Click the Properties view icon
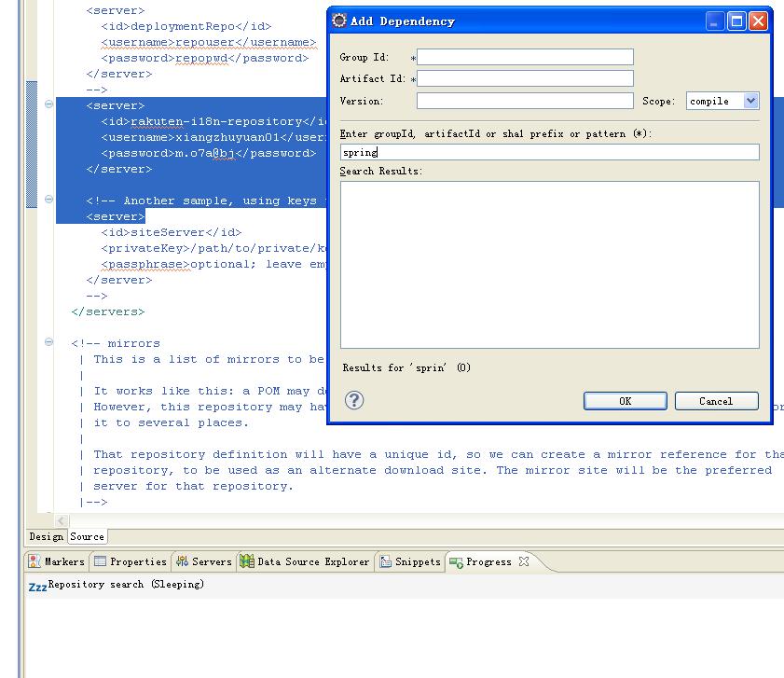The width and height of the screenshot is (784, 678). tap(100, 561)
